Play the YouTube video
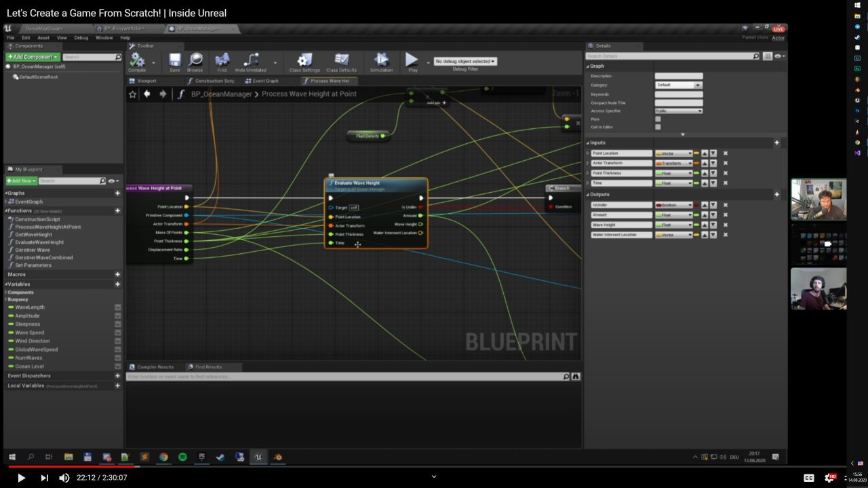Viewport: 868px width, 488px height. [21, 478]
